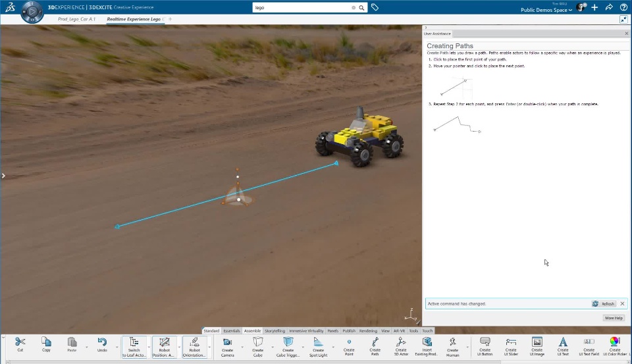The image size is (632, 364).
Task: Open the compass play button
Action: point(32,12)
